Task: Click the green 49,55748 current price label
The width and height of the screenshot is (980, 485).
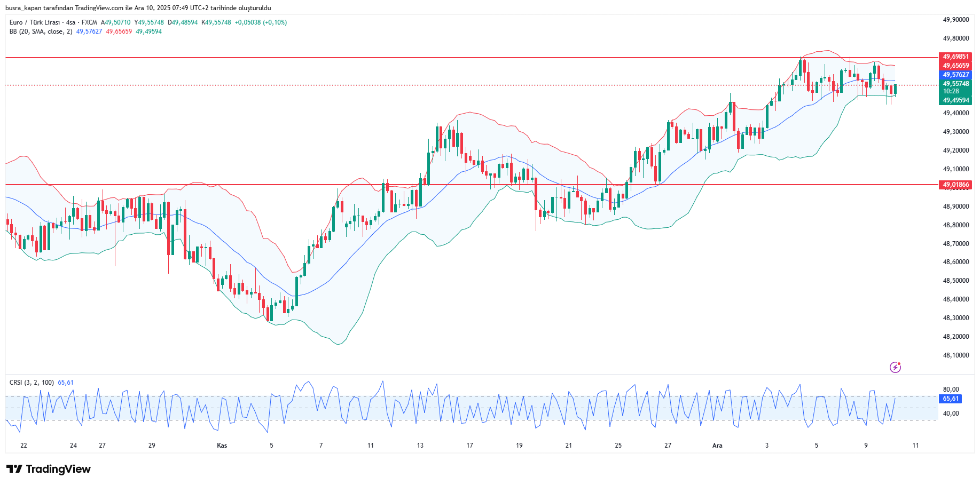Action: (955, 84)
